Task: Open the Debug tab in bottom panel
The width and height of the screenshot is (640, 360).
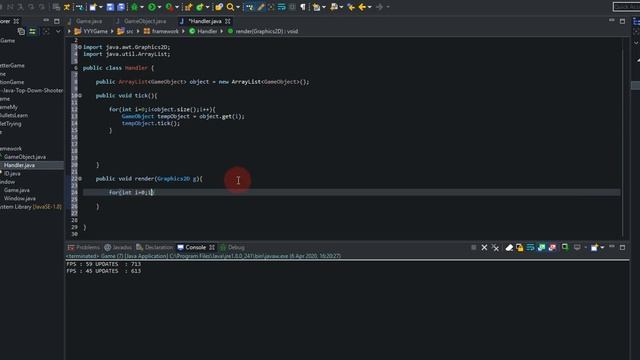Action: pos(232,247)
